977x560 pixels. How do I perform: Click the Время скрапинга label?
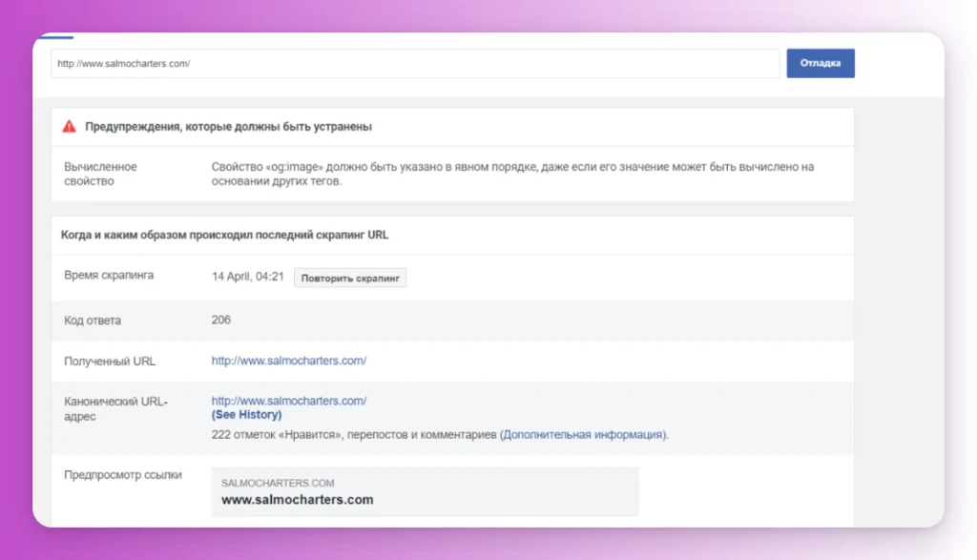(x=109, y=276)
